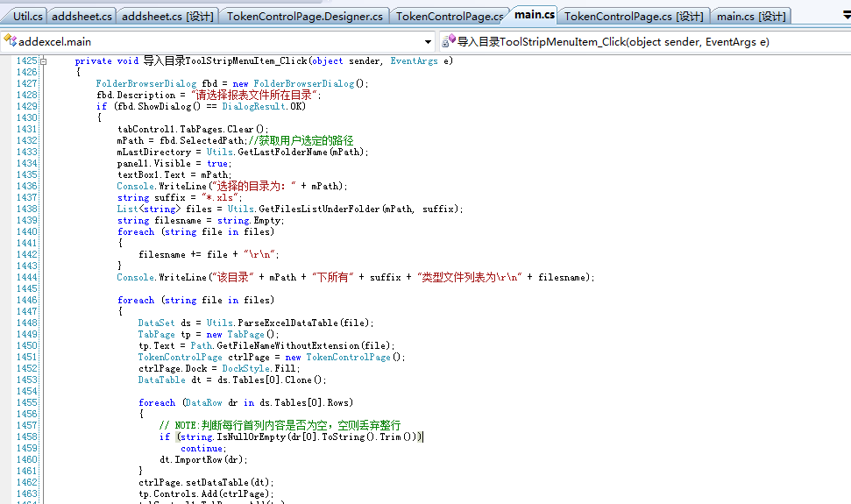This screenshot has width=851, height=504.
Task: Click GetLastFolderName method call
Action: 283,152
